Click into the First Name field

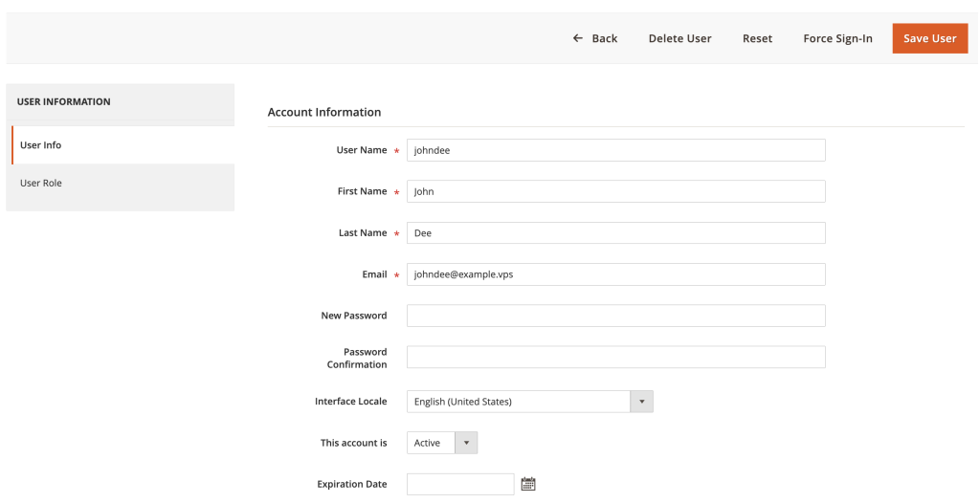coord(615,191)
